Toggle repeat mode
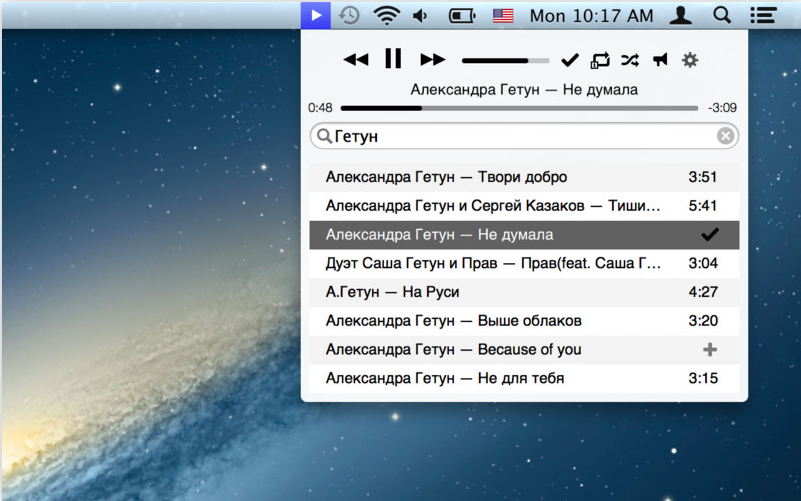This screenshot has width=801, height=501. pos(600,60)
